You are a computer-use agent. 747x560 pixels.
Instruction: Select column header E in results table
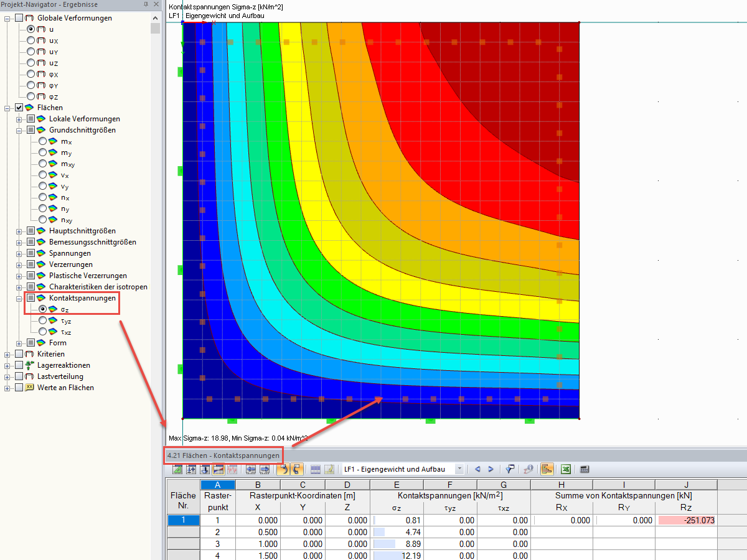coord(397,485)
